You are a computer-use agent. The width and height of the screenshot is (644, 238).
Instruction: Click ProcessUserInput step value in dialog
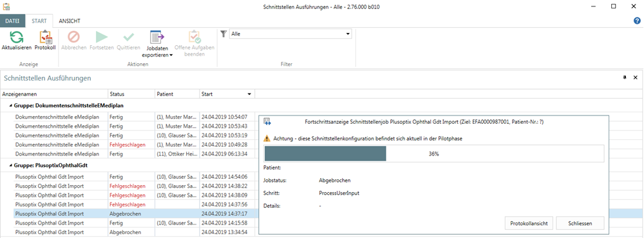point(339,193)
